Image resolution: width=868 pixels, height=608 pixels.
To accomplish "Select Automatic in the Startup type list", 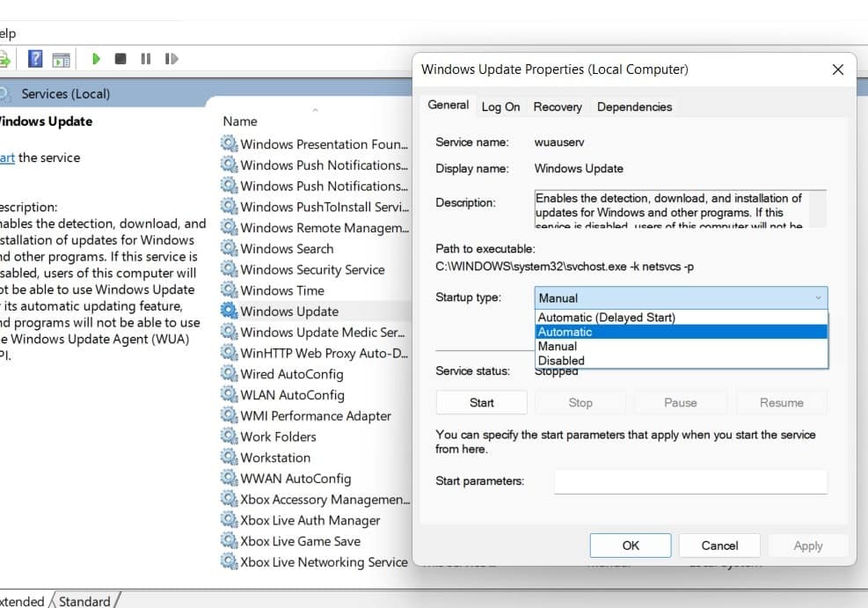I will (x=565, y=332).
